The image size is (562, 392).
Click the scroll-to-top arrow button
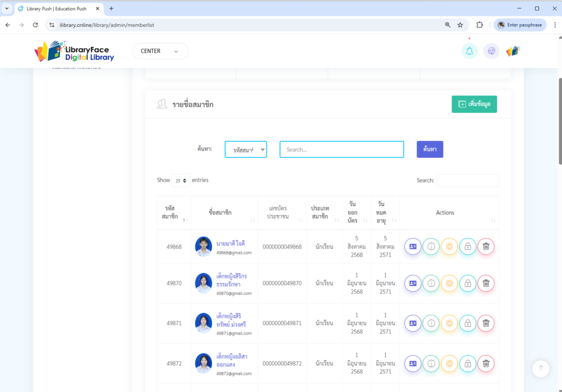541,368
